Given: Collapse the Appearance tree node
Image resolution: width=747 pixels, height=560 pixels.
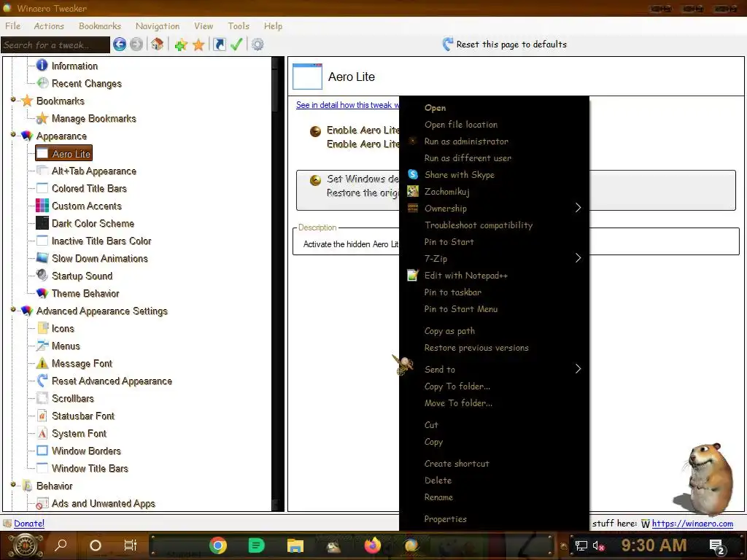Looking at the screenshot, I should (x=13, y=135).
